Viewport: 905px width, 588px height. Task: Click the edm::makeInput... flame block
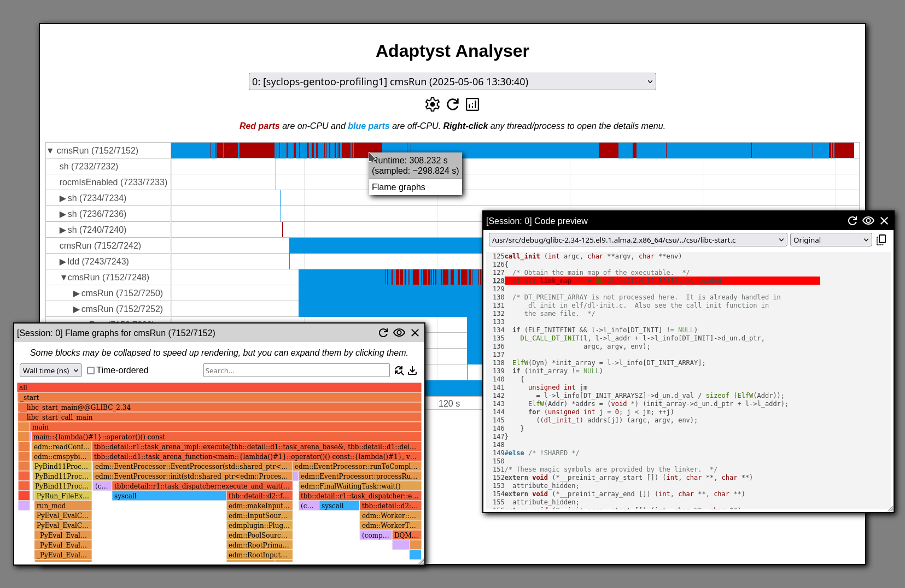tap(260, 505)
